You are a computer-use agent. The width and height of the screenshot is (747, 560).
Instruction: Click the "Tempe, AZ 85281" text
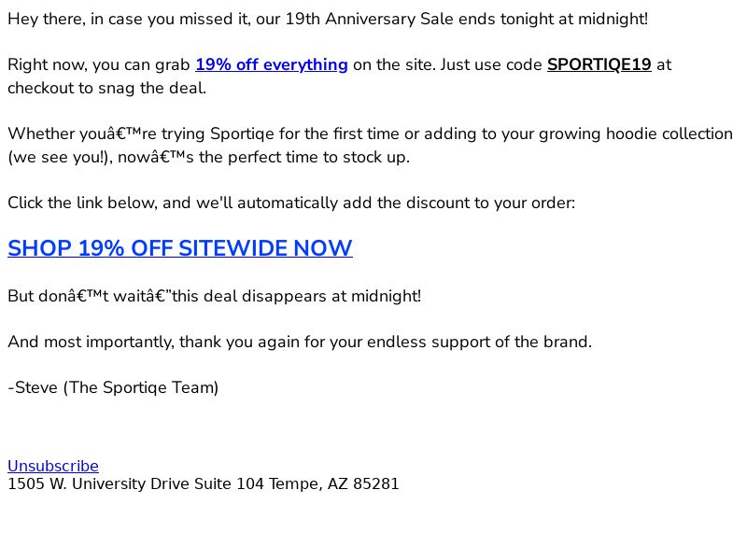tap(334, 483)
